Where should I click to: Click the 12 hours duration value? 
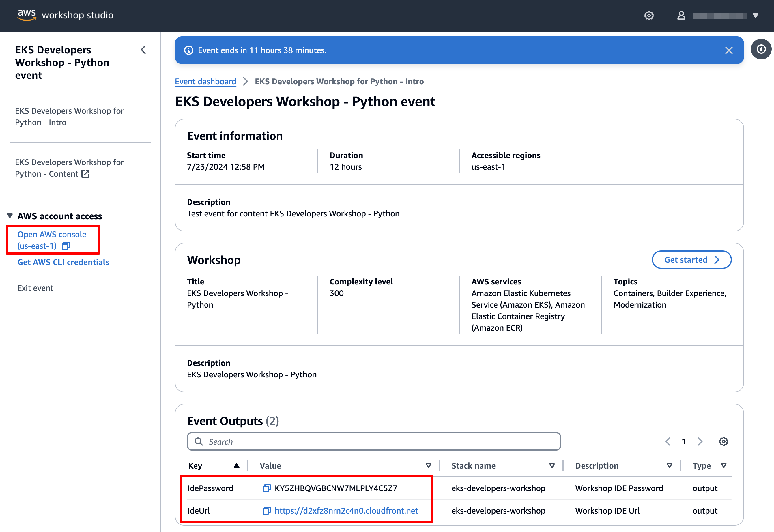tap(346, 167)
